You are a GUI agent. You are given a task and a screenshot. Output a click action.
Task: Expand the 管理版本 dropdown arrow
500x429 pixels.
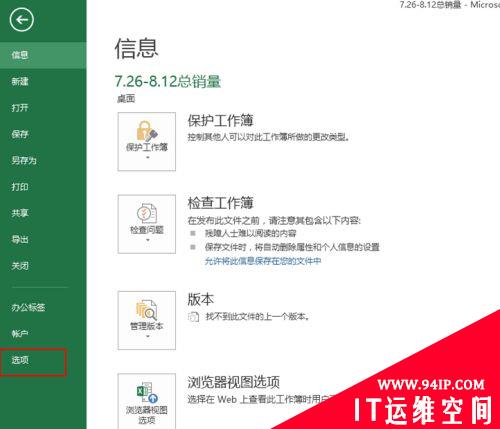[x=147, y=336]
